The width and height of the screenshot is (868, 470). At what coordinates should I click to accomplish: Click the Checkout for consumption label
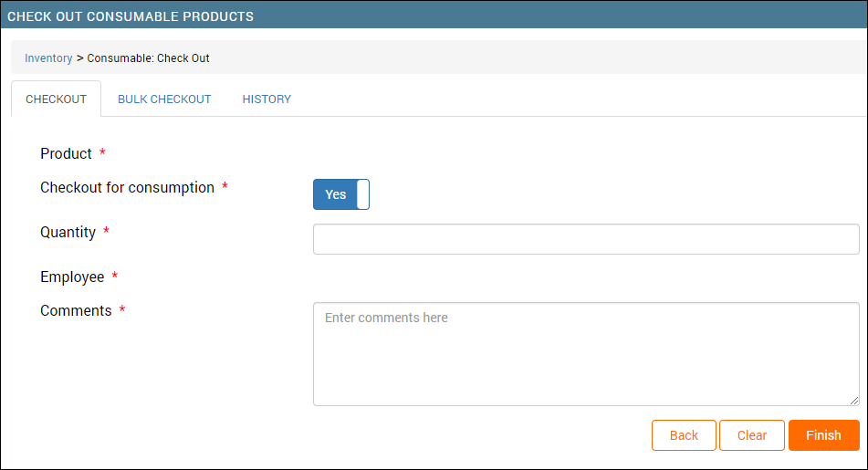(127, 188)
